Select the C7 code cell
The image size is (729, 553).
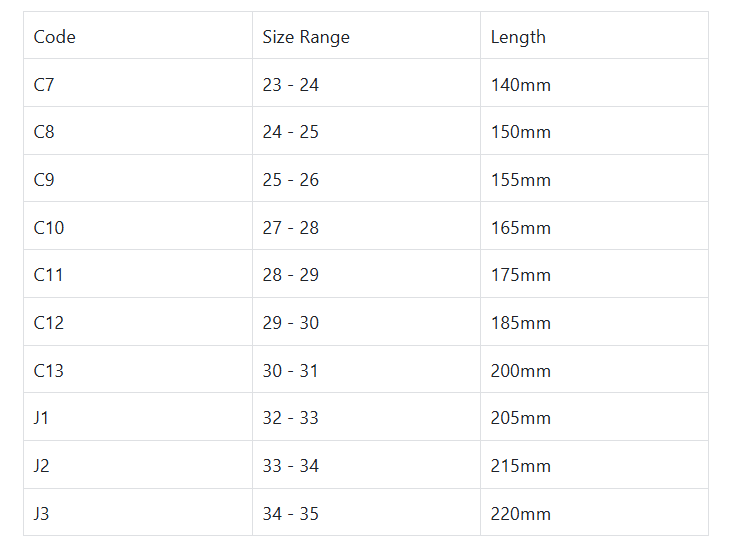click(x=44, y=85)
